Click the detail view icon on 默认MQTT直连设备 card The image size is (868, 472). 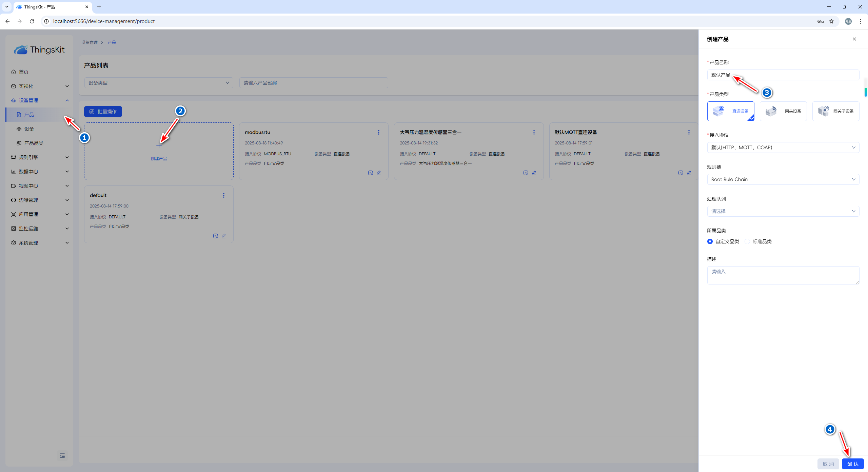[x=680, y=173]
